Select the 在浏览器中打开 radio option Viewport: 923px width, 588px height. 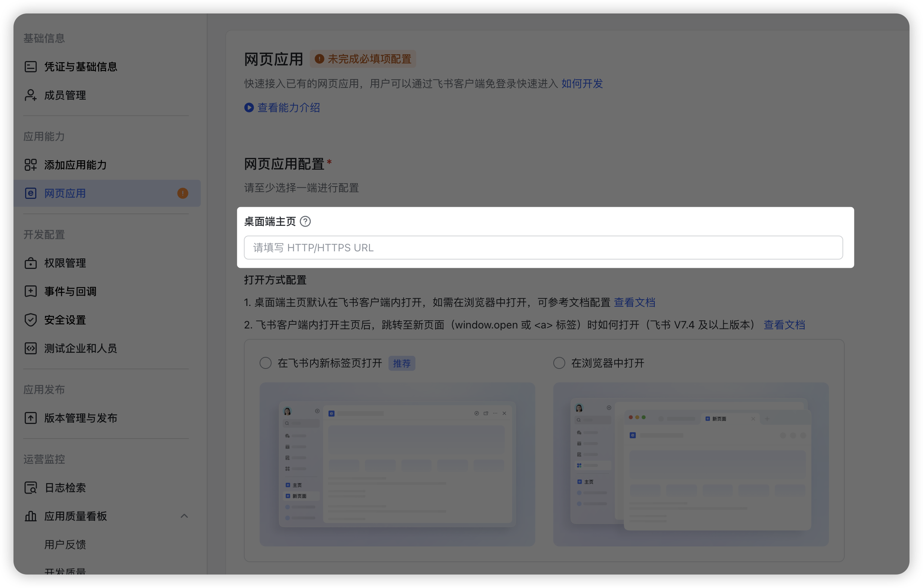click(x=559, y=363)
